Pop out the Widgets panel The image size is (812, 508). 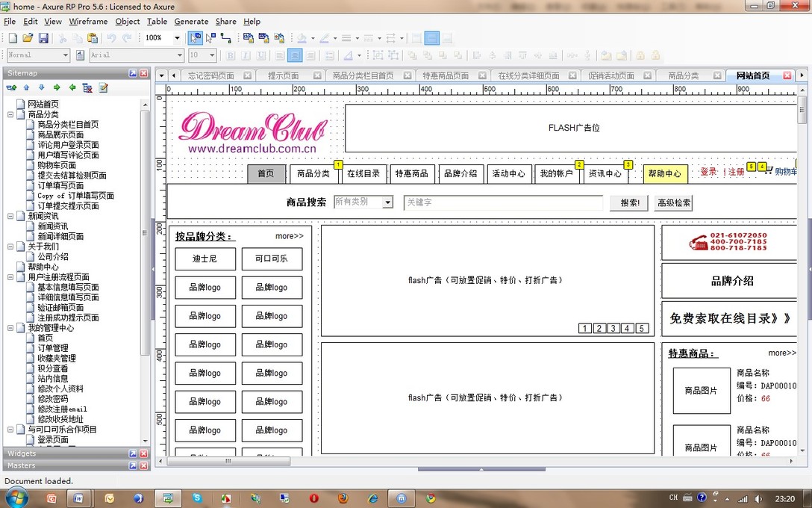133,453
